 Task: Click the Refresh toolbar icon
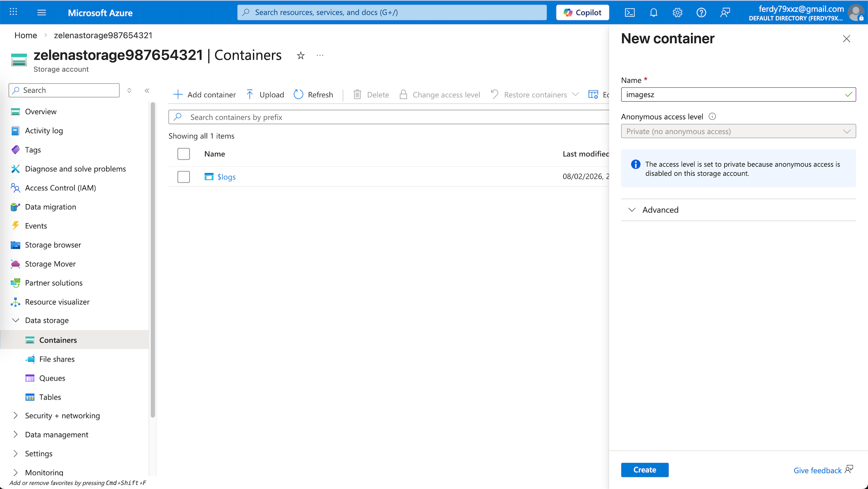(x=298, y=94)
